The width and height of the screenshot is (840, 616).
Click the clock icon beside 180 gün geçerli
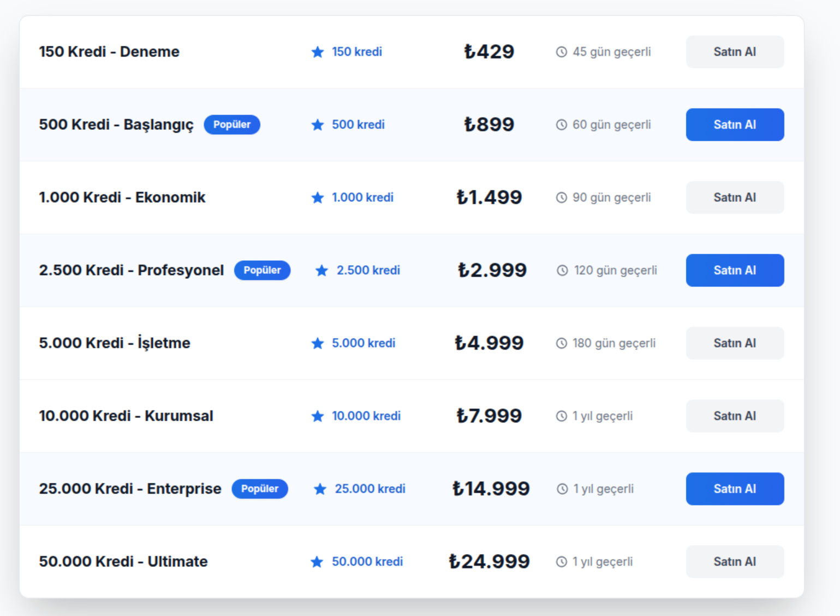tap(562, 343)
